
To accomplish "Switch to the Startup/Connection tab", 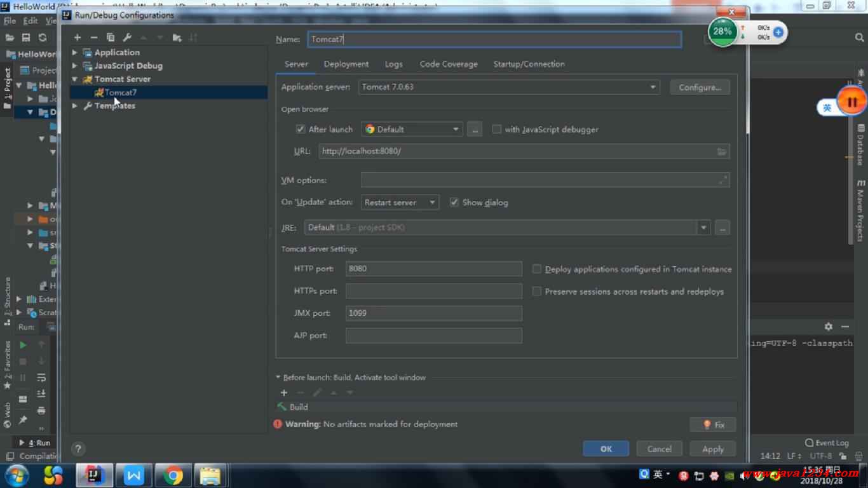I will [529, 64].
